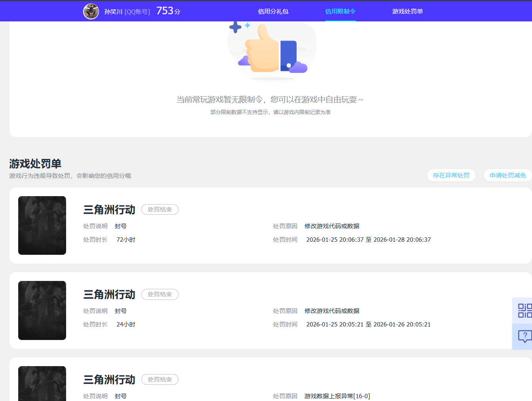The width and height of the screenshot is (532, 401).
Task: Click the 处罚结束 badge on second penalty card
Action: click(160, 294)
